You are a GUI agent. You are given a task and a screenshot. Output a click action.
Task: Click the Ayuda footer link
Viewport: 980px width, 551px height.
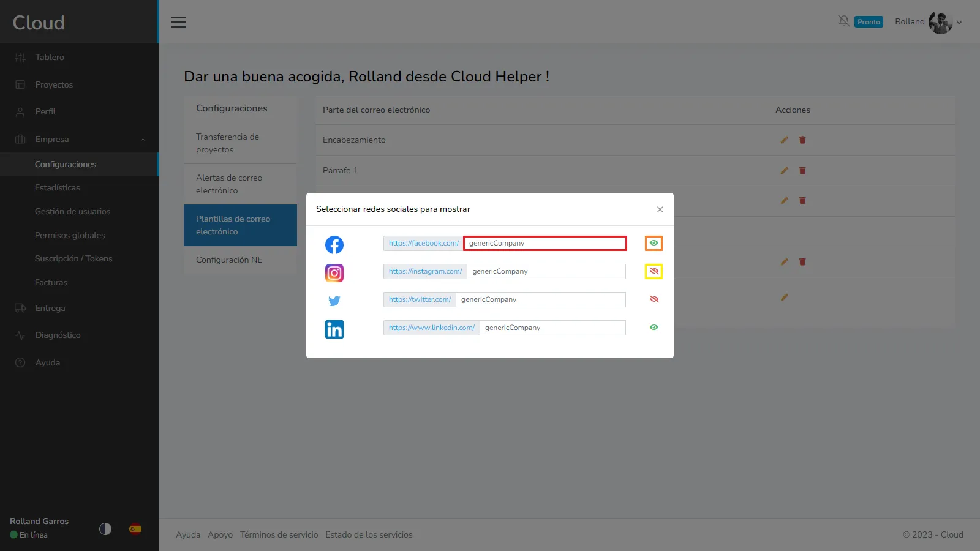point(188,535)
